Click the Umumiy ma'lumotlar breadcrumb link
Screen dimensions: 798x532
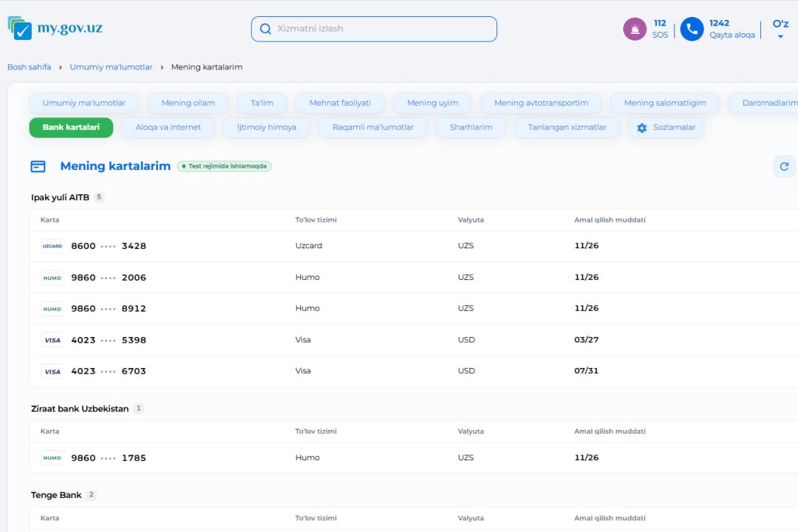[111, 67]
